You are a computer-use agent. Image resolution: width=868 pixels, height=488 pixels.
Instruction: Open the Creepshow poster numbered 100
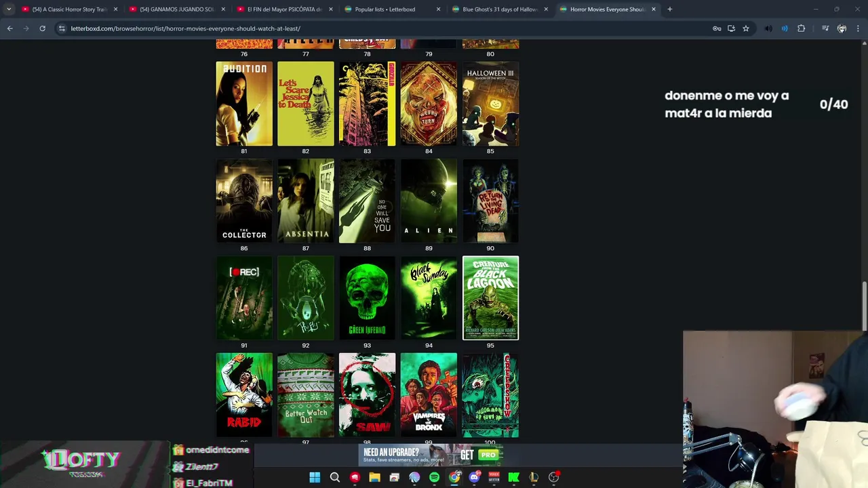[490, 394]
